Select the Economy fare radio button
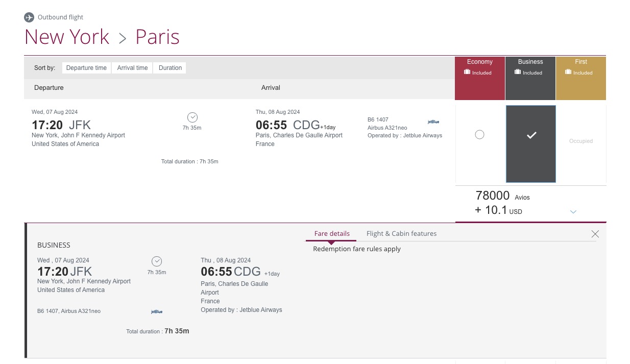This screenshot has height=364, width=630. pyautogui.click(x=479, y=135)
